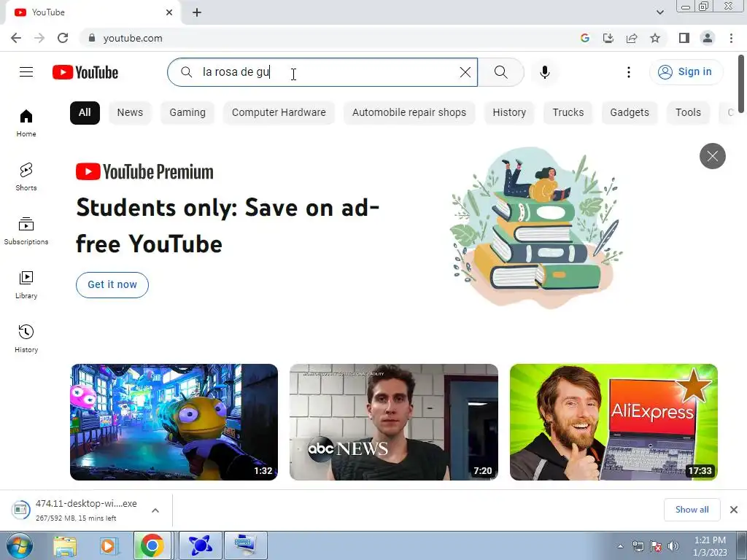Open the network tray icon
The height and width of the screenshot is (560, 747).
[x=638, y=546]
